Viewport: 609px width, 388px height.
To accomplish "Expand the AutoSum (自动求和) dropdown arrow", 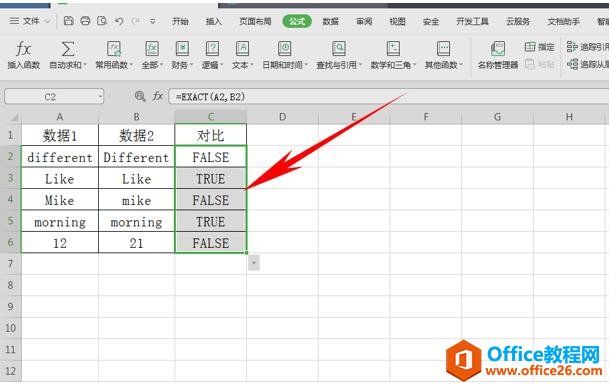I will click(x=84, y=65).
